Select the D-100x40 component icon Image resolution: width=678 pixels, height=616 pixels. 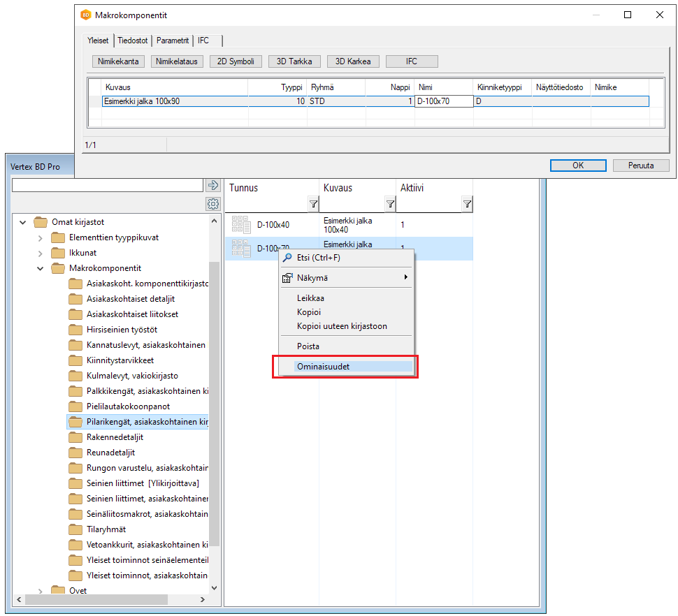click(241, 225)
